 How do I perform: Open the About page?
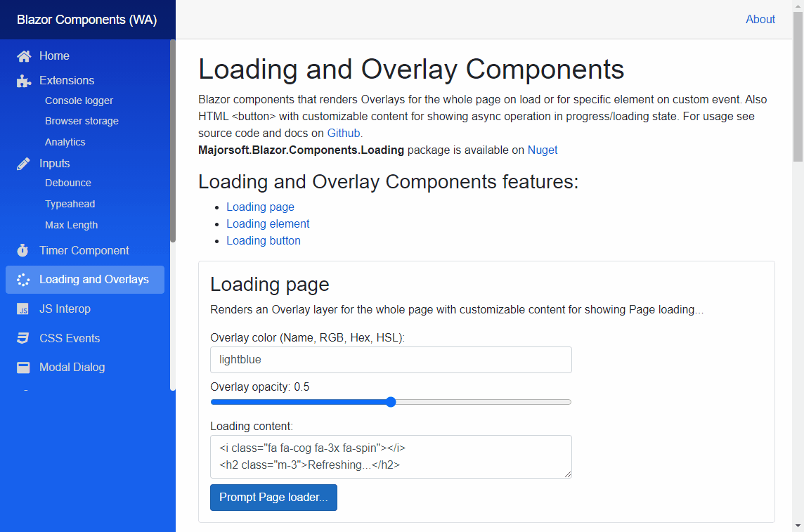pyautogui.click(x=760, y=19)
